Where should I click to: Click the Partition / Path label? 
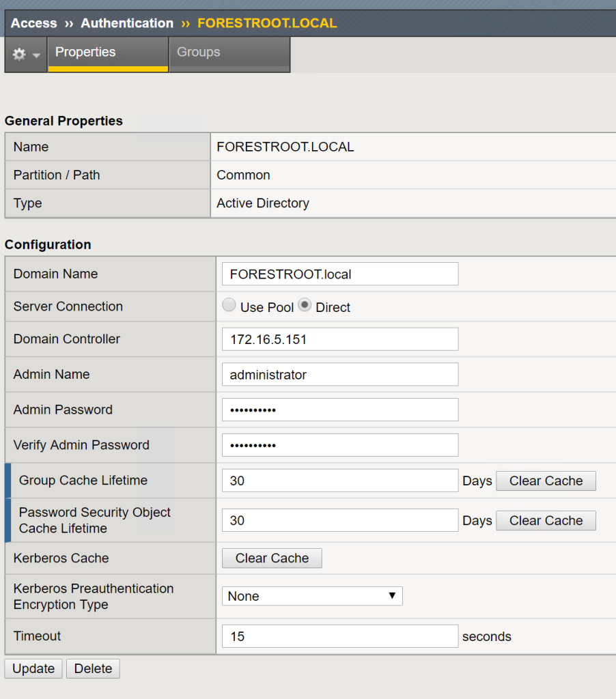(x=57, y=175)
